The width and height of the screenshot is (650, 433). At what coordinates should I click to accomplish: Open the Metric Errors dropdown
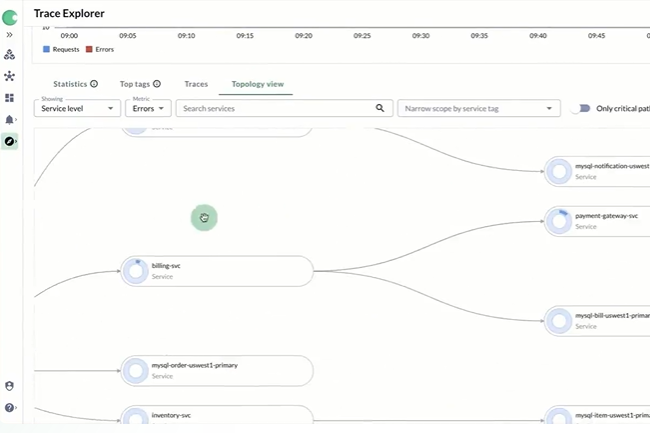pos(148,108)
